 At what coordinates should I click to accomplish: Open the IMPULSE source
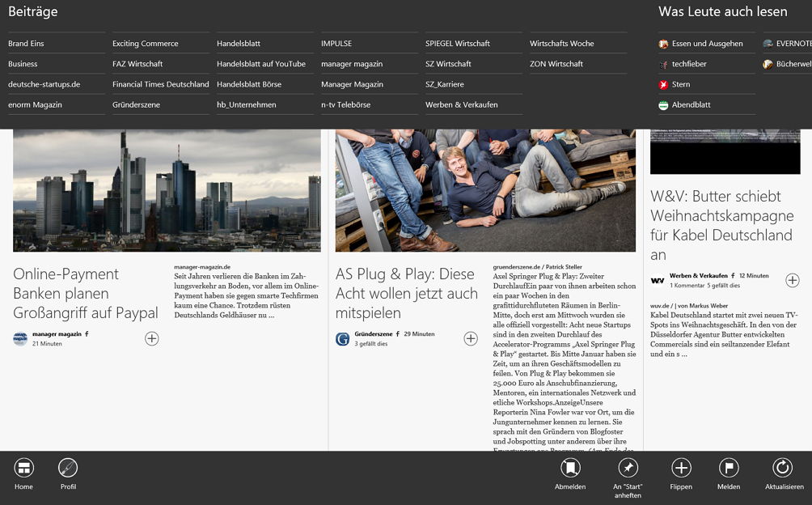point(336,44)
